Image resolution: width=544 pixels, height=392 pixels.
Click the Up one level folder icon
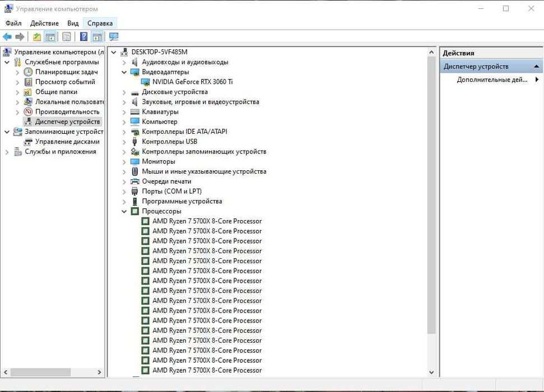click(37, 36)
